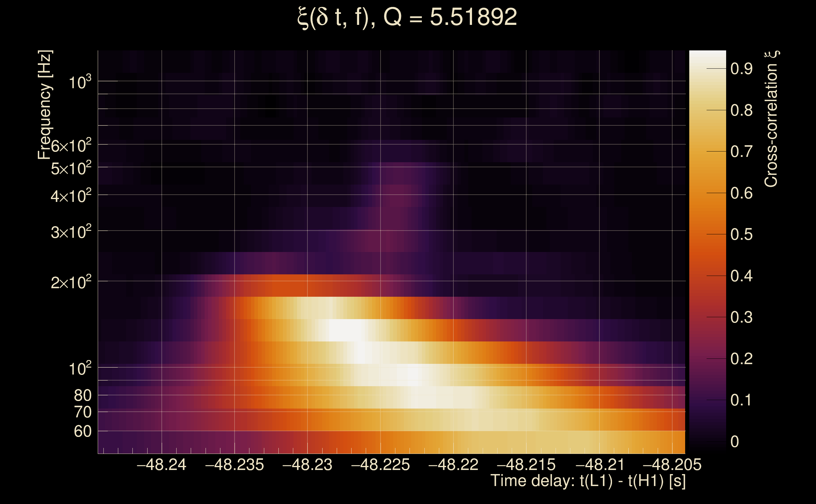Viewport: 816px width, 504px height.
Task: Click the 0.2 tick label on the colorbar
Action: (x=741, y=359)
